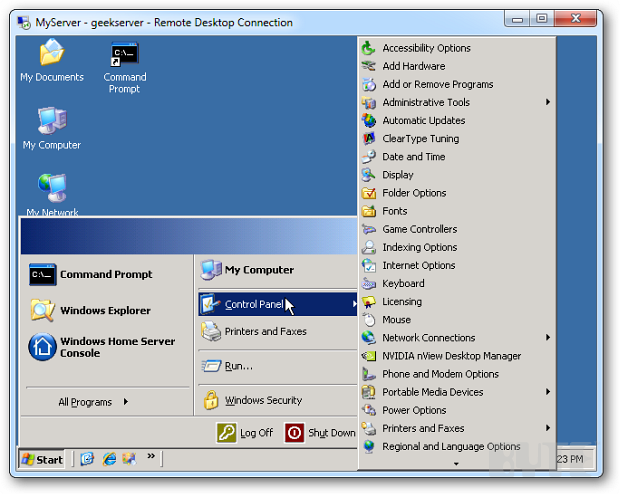Open All Programs list
This screenshot has height=494, width=620.
coord(93,402)
